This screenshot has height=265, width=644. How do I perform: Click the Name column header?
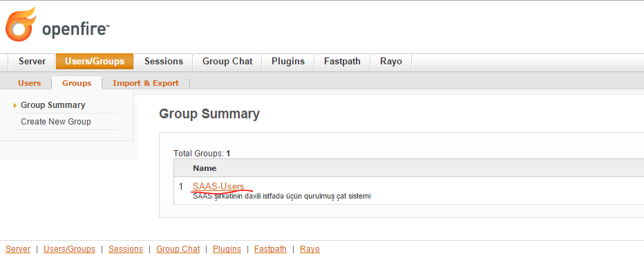click(x=205, y=168)
